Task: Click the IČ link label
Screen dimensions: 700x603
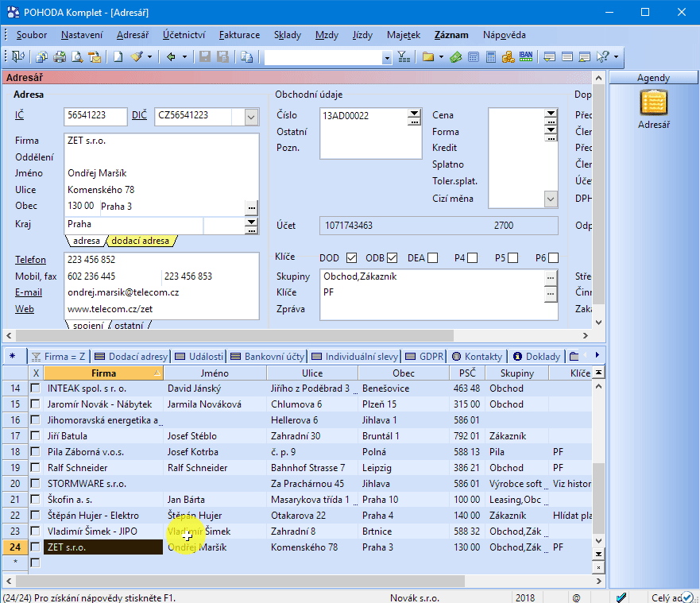Action: (20, 115)
